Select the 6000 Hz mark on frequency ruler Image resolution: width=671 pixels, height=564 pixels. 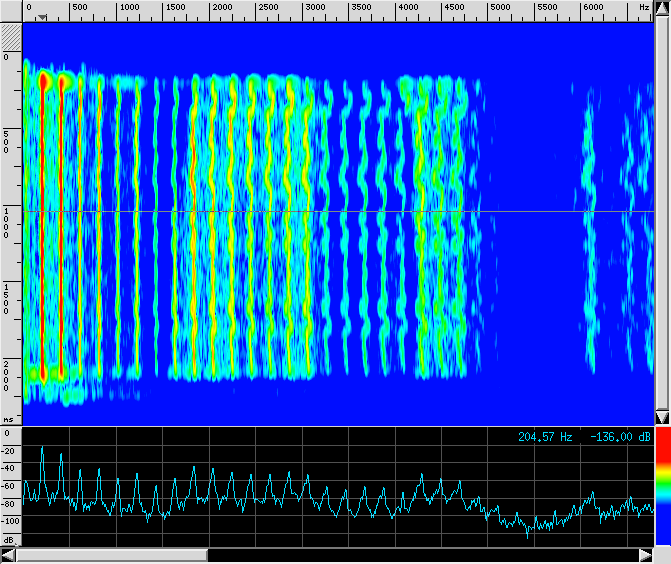click(x=593, y=8)
